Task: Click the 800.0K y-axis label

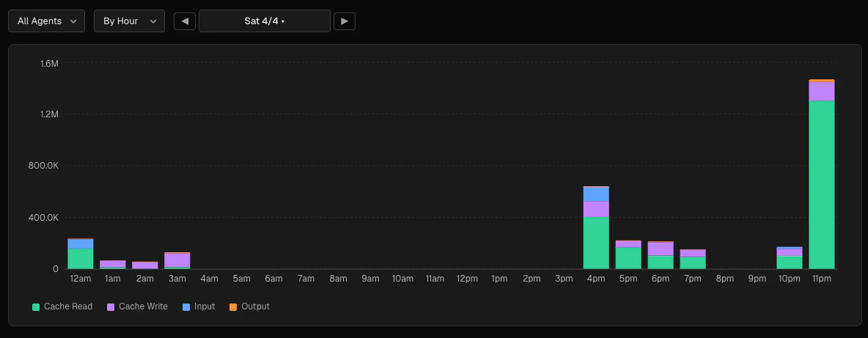Action: pyautogui.click(x=44, y=166)
